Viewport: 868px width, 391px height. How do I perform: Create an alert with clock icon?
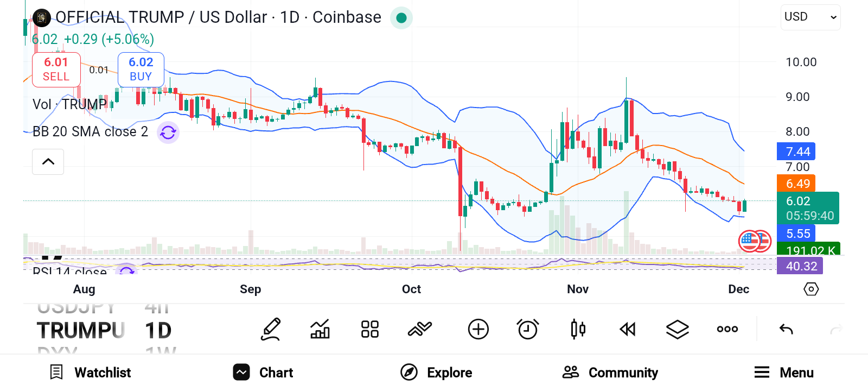pos(528,329)
